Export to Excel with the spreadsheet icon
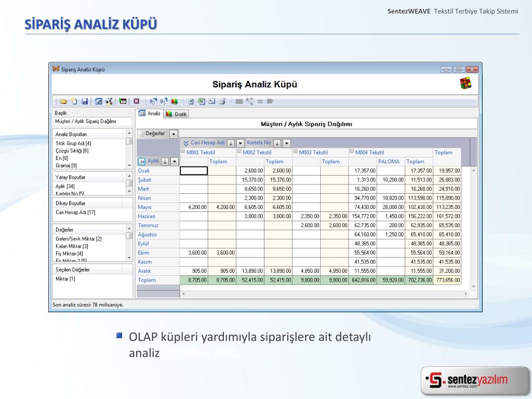The width and height of the screenshot is (532, 399). (202, 101)
